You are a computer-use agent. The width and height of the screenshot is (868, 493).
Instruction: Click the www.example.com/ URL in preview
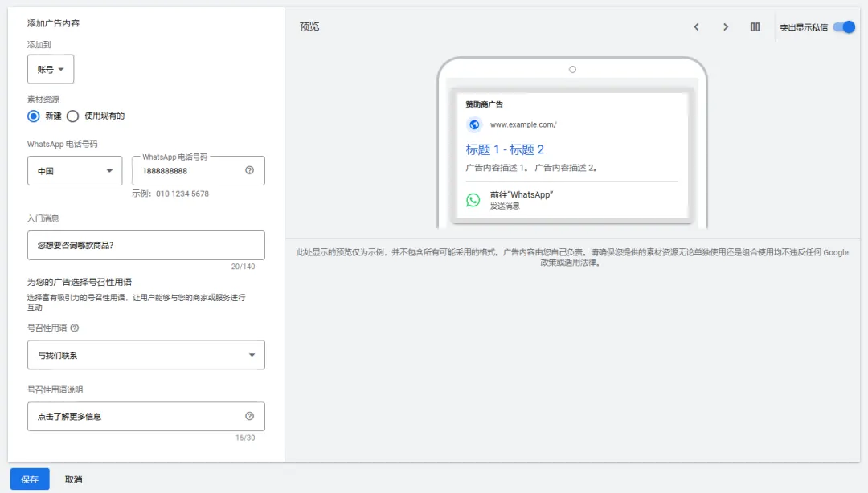pyautogui.click(x=523, y=124)
